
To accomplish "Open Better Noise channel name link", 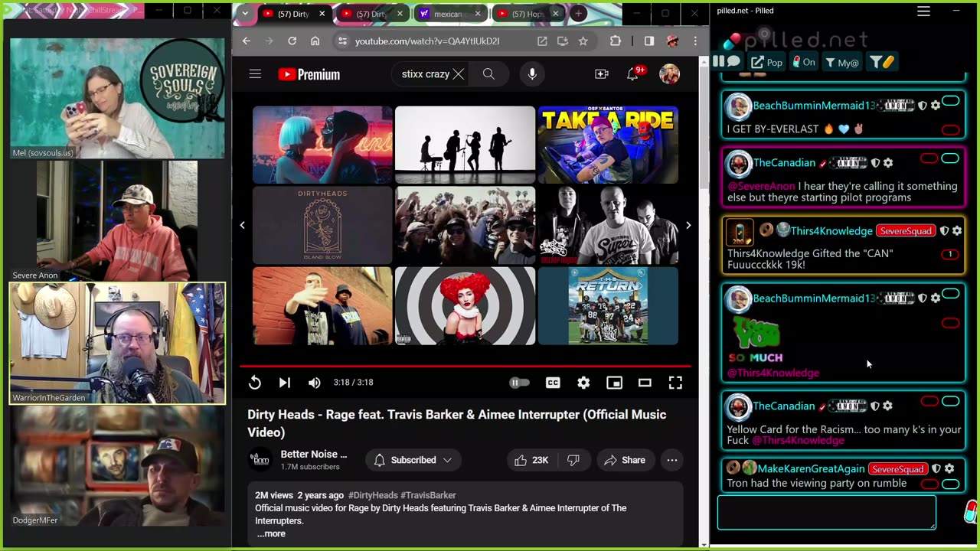I will tap(314, 454).
